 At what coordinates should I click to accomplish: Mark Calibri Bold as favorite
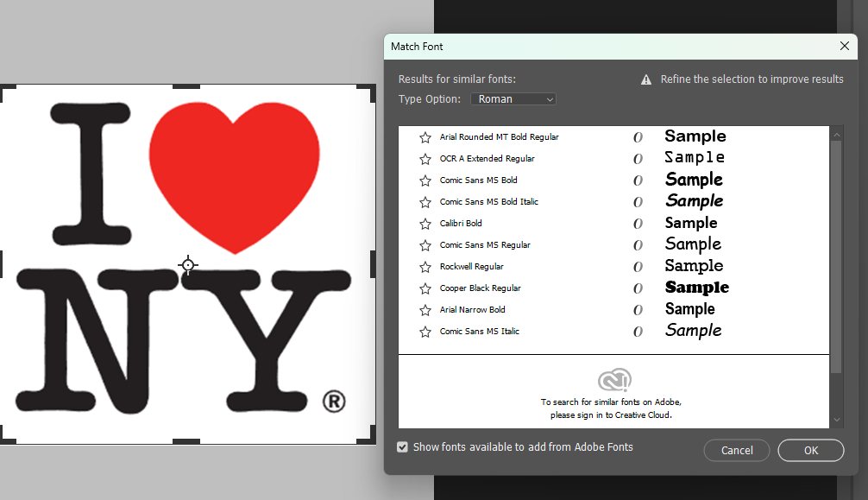point(425,224)
